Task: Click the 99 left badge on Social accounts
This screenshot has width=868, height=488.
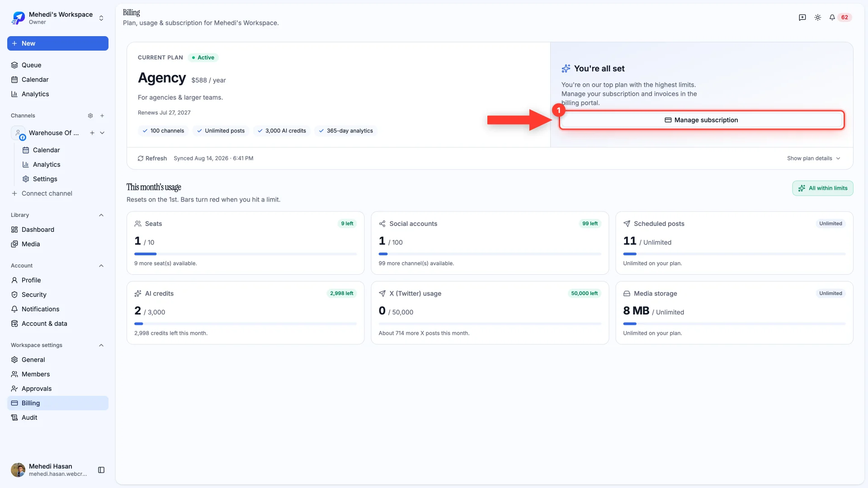Action: click(x=590, y=224)
